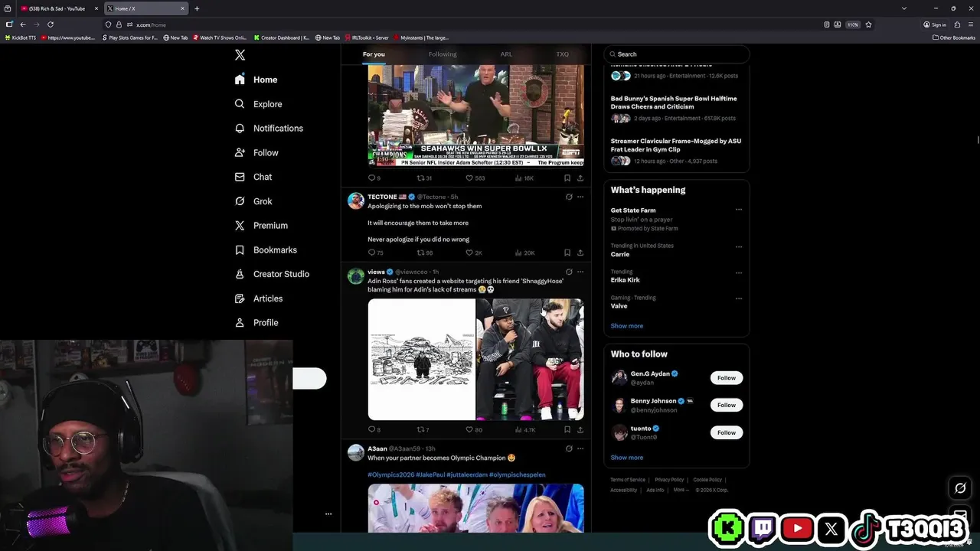Open the courtside photo in views post
Viewport: 980px width, 551px height.
(x=530, y=359)
